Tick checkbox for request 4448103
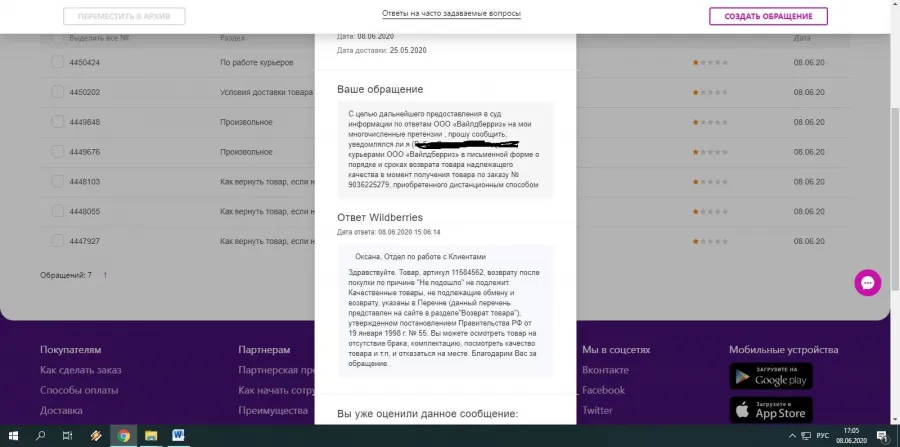Viewport: 900px width, 447px height. [x=57, y=181]
